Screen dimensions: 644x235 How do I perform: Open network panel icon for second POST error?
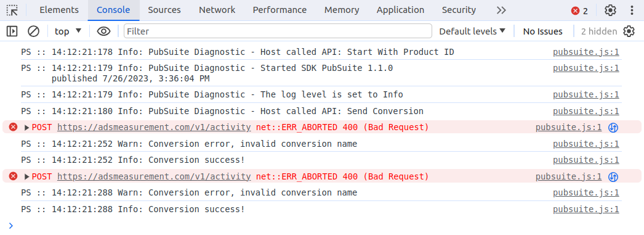613,177
